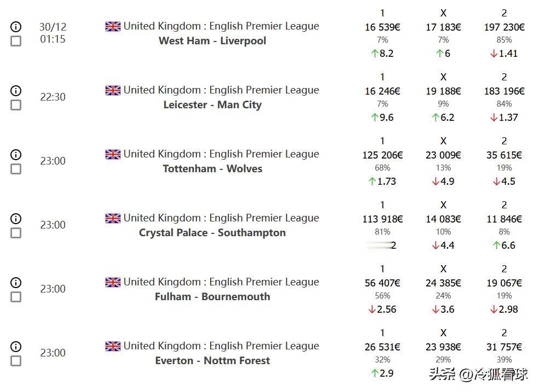Screen dimensions: 539x392
Task: Select the Fulham - Bournemouth checkbox
Action: pos(16,297)
